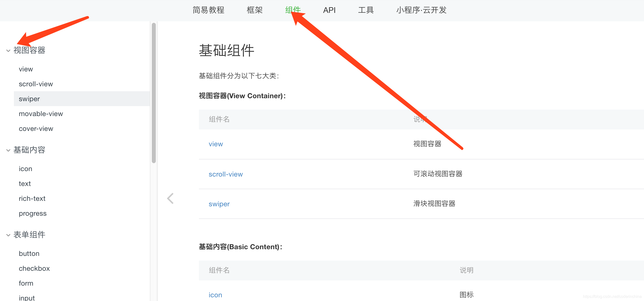The height and width of the screenshot is (301, 644).
Task: Go to the API navigation tab
Action: tap(329, 10)
